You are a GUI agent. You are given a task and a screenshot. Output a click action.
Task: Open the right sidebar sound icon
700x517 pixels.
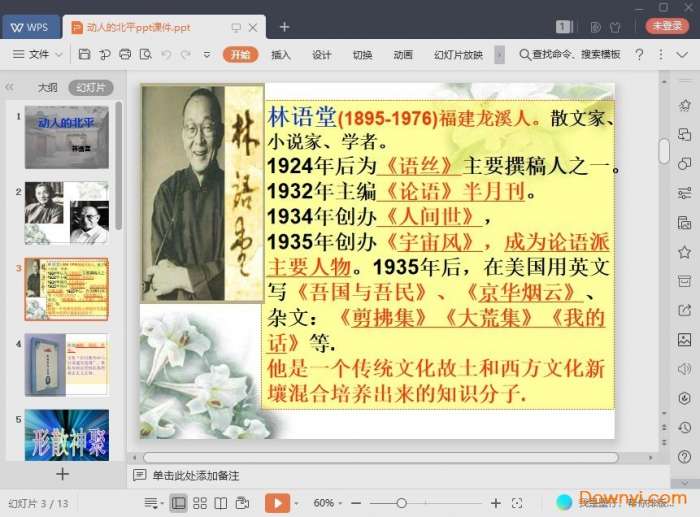coord(684,369)
